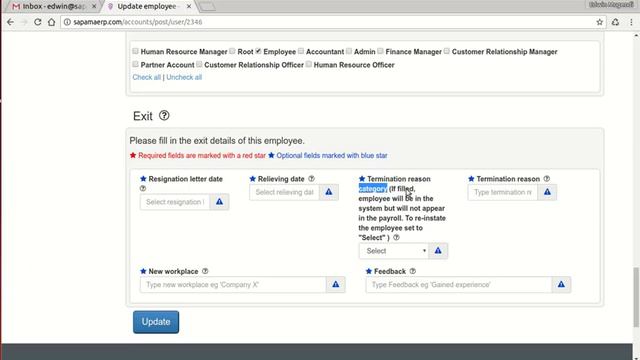Open a new browser tab

(207, 7)
